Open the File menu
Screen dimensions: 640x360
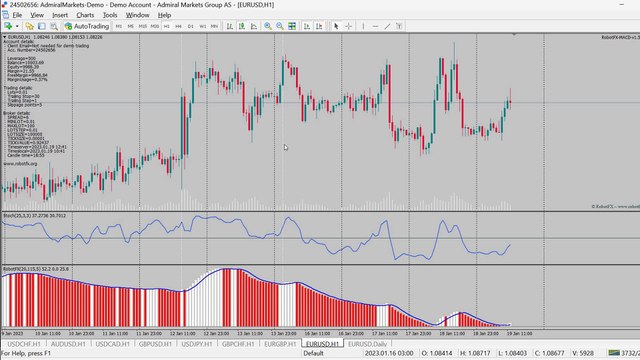(17, 15)
